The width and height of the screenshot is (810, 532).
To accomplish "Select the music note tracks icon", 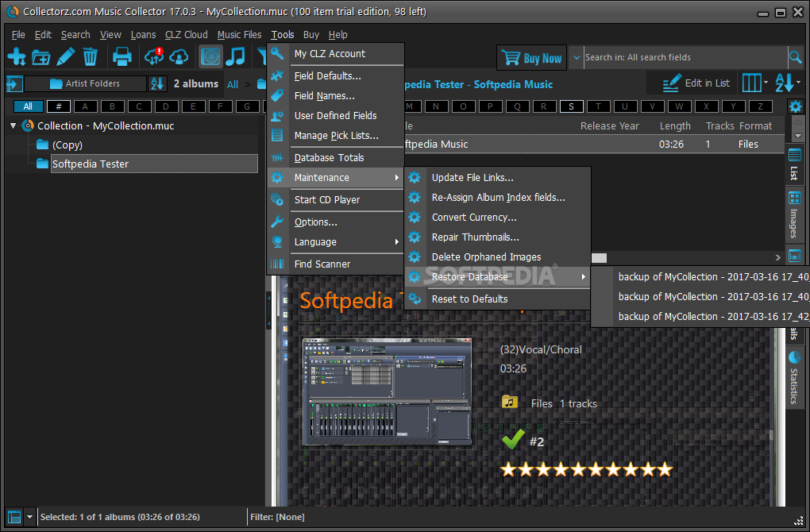I will tap(236, 56).
